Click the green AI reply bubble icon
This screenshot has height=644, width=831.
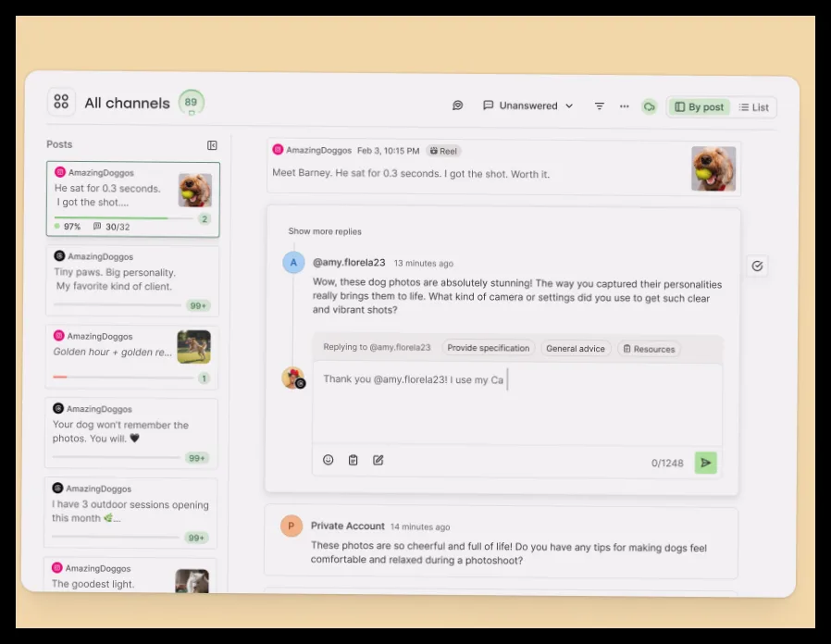(x=649, y=107)
